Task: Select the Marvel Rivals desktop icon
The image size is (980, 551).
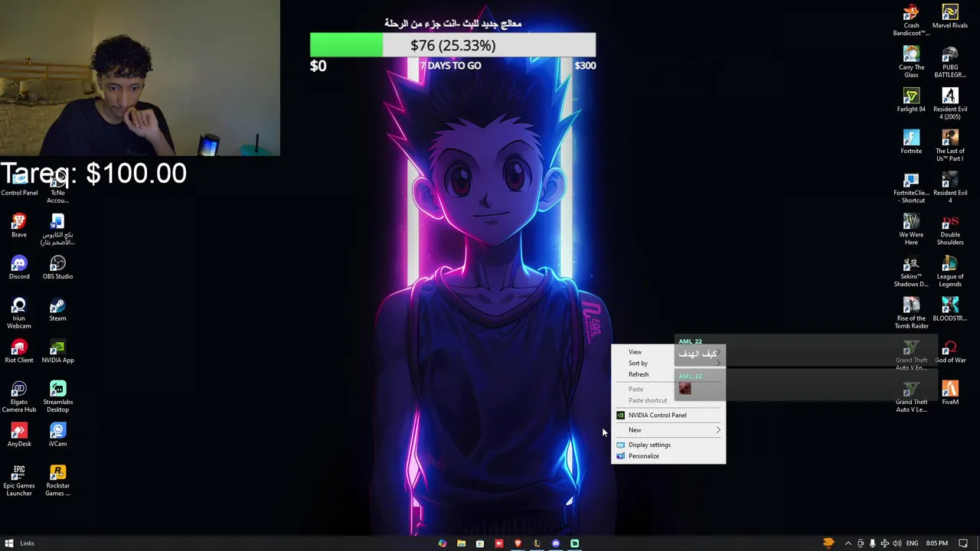Action: 950,16
